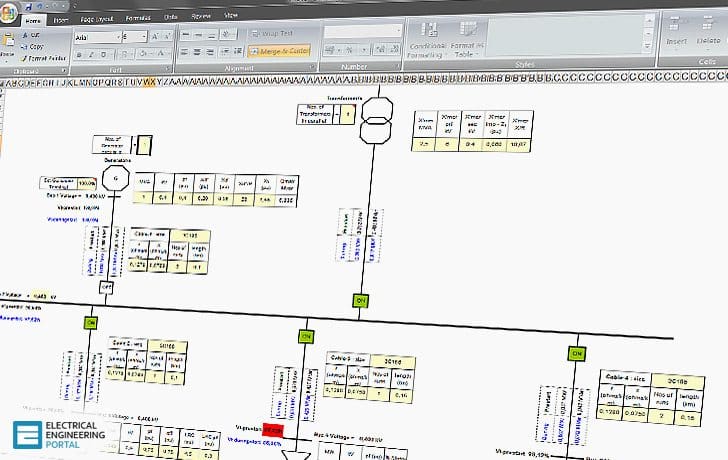Click the text Orientation icon

tap(228, 34)
